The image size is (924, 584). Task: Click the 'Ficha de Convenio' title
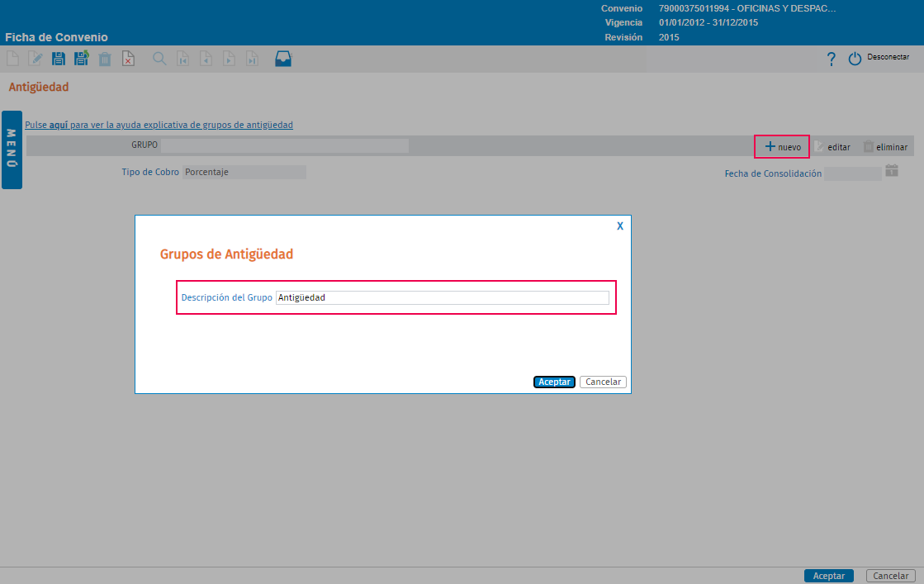pos(57,37)
